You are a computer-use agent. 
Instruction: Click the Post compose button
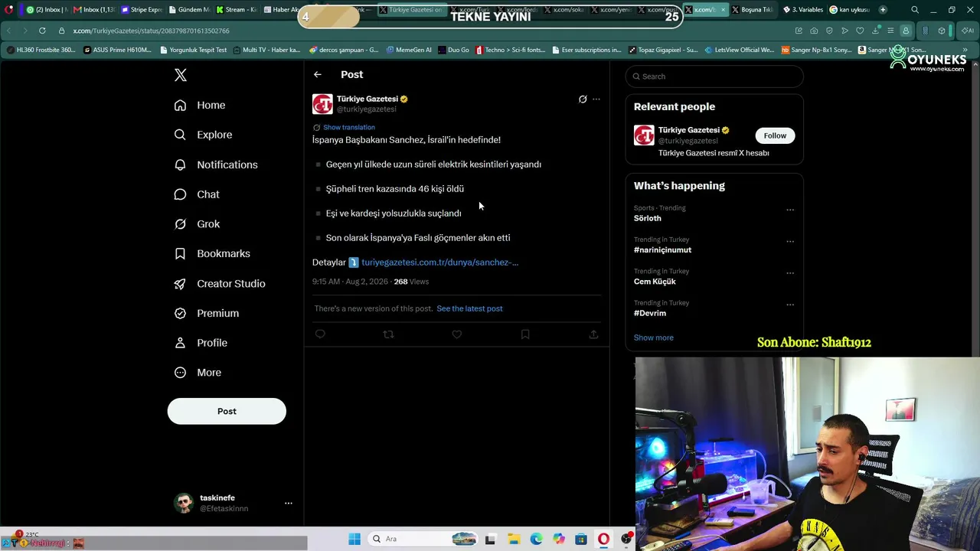[227, 411]
